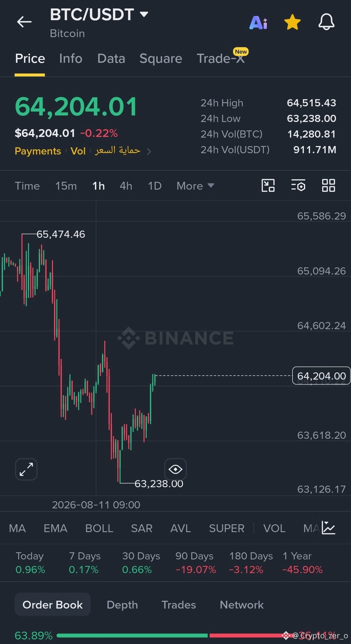Toggle the SUPER indicator

(227, 528)
